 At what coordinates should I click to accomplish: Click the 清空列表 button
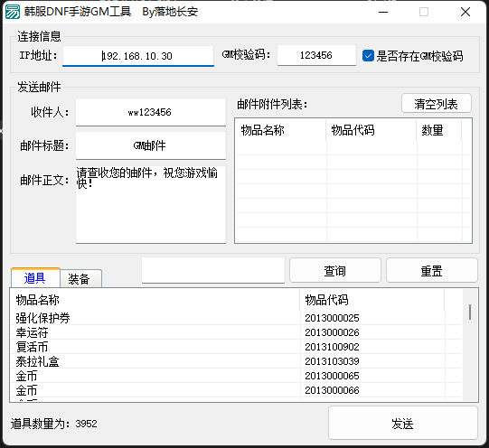click(x=437, y=104)
